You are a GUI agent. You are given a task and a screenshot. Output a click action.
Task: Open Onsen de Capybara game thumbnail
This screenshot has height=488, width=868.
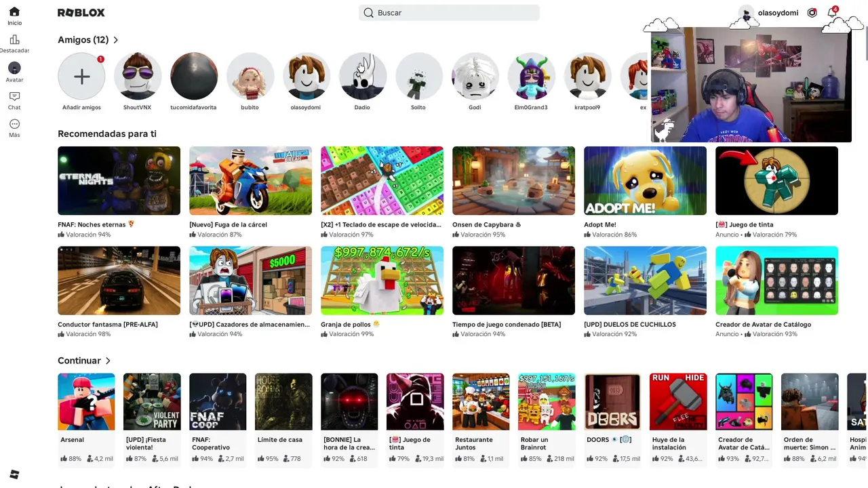[x=513, y=180]
